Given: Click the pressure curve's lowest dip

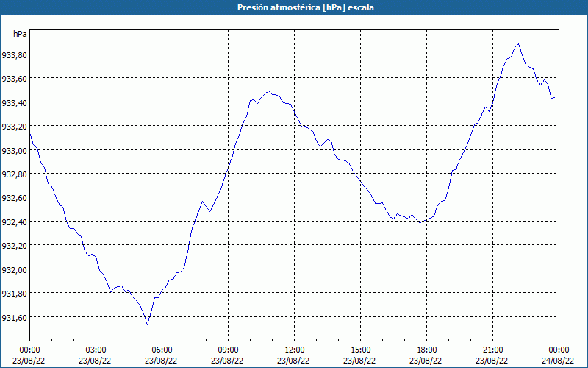Looking at the screenshot, I should tap(148, 325).
